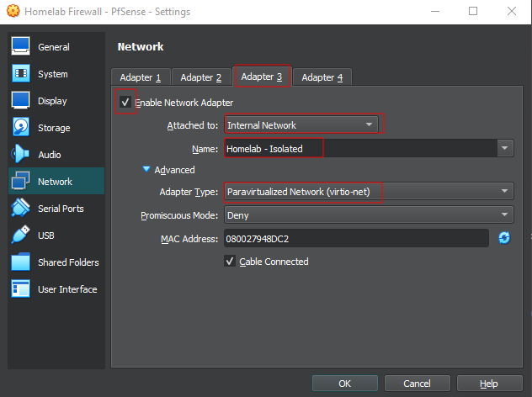Click the Homelab - Isolated name field
Screen dimensions: 532x397
[360, 148]
